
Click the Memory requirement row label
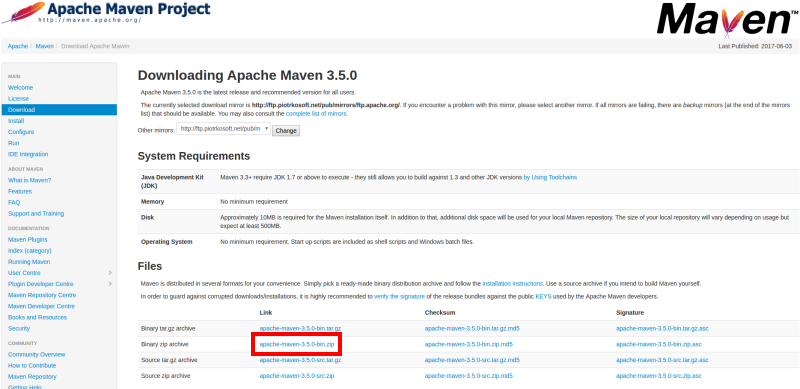click(153, 202)
